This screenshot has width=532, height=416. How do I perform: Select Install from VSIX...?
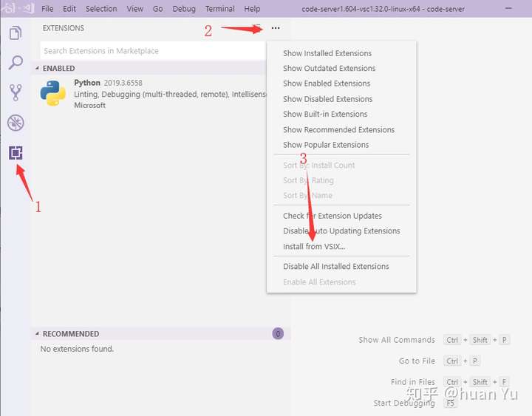pyautogui.click(x=341, y=246)
